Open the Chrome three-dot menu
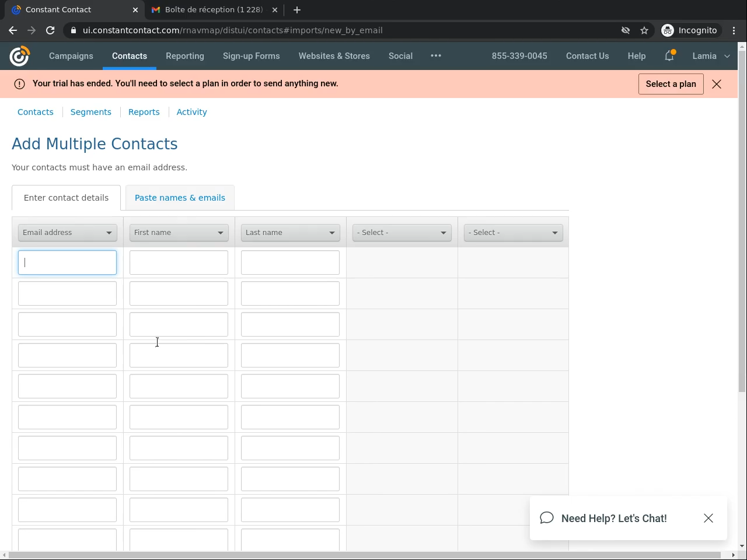747x560 pixels. (734, 30)
